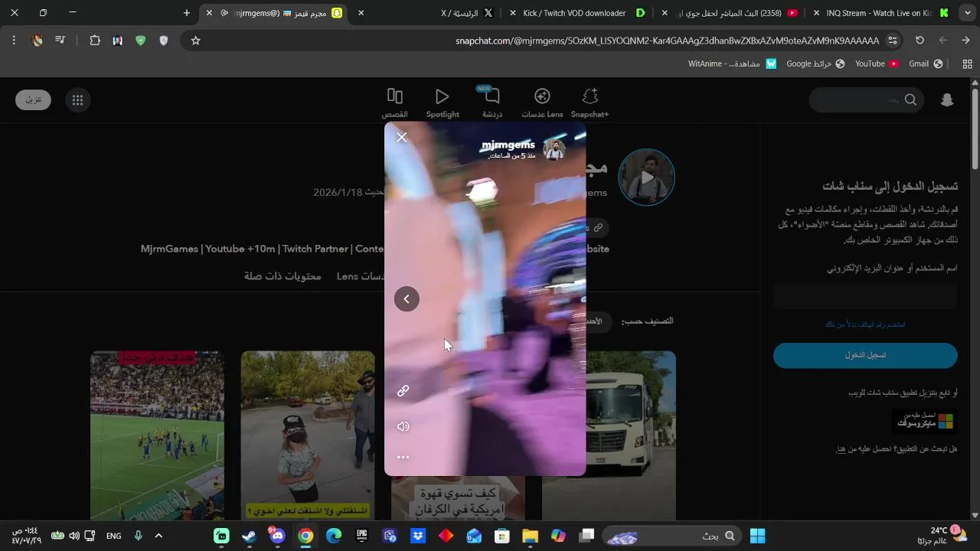The height and width of the screenshot is (551, 980).
Task: Open Dropbox from the taskbar
Action: click(x=418, y=536)
